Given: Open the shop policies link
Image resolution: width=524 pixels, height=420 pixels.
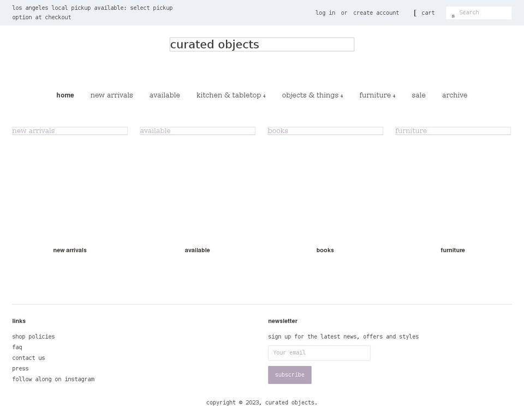Looking at the screenshot, I should (33, 337).
